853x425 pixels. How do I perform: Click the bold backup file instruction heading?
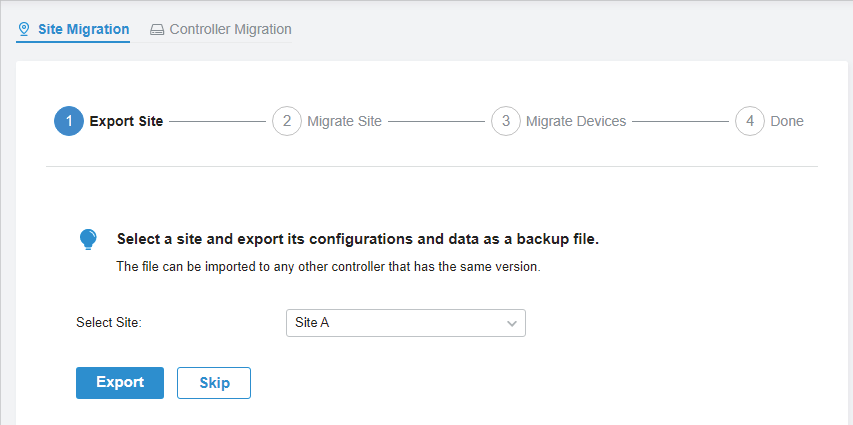coord(357,239)
